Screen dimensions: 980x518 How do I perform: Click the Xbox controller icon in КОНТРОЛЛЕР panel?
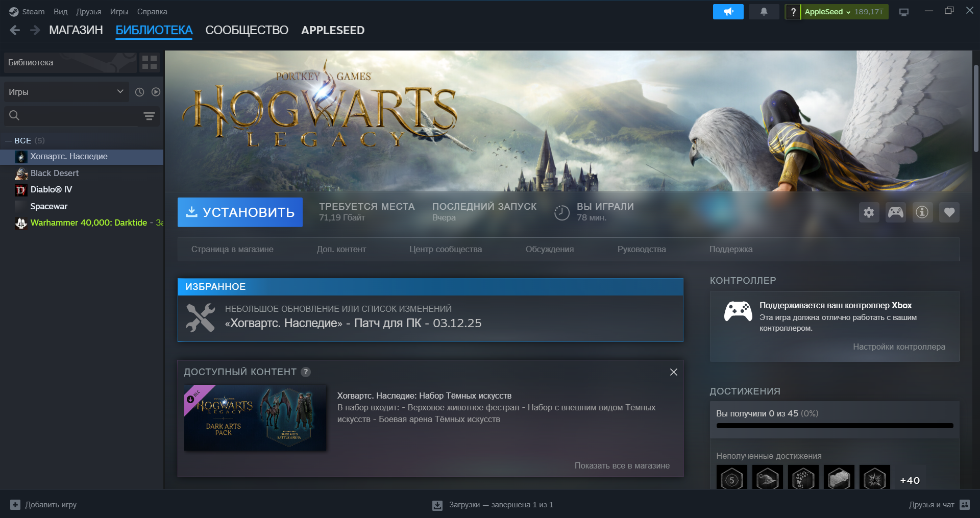pos(738,311)
